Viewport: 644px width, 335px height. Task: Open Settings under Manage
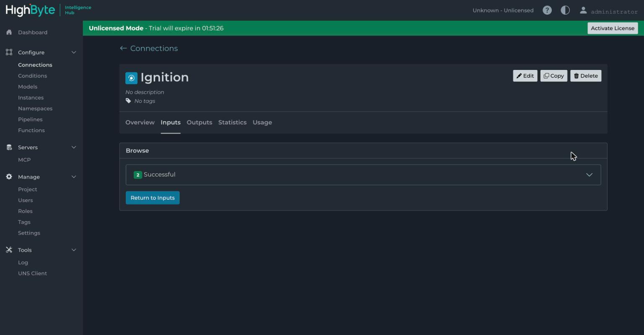coord(29,233)
